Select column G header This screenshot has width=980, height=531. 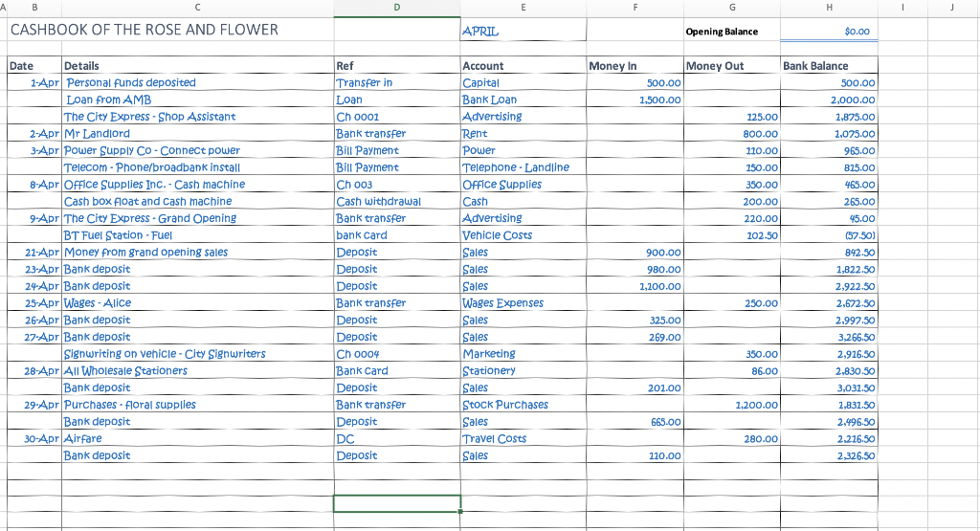coord(732,8)
